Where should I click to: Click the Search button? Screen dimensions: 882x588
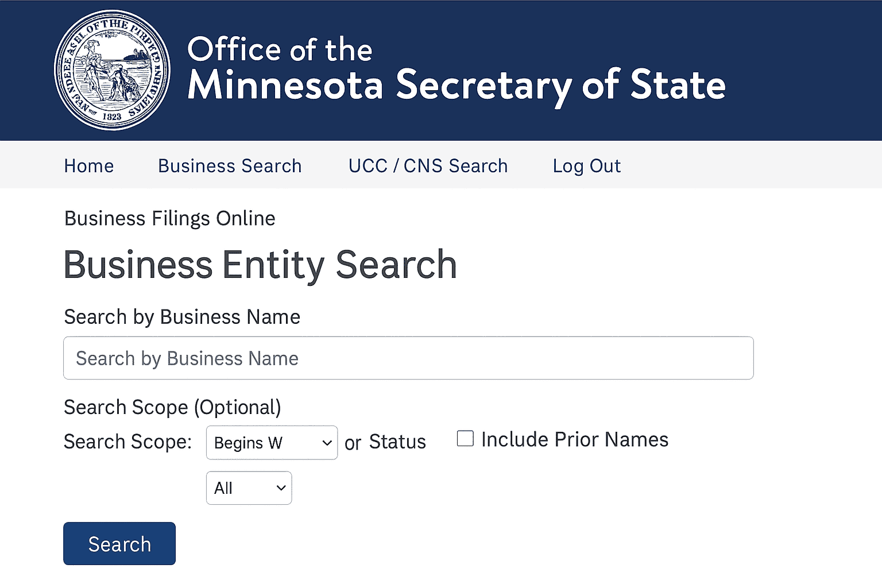[119, 543]
